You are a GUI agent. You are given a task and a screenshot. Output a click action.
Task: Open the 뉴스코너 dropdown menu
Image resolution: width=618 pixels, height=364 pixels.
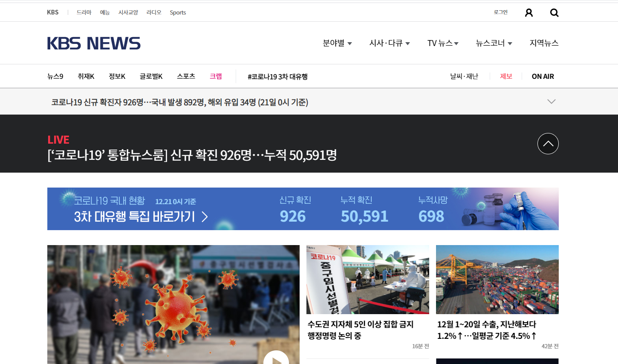coord(494,43)
